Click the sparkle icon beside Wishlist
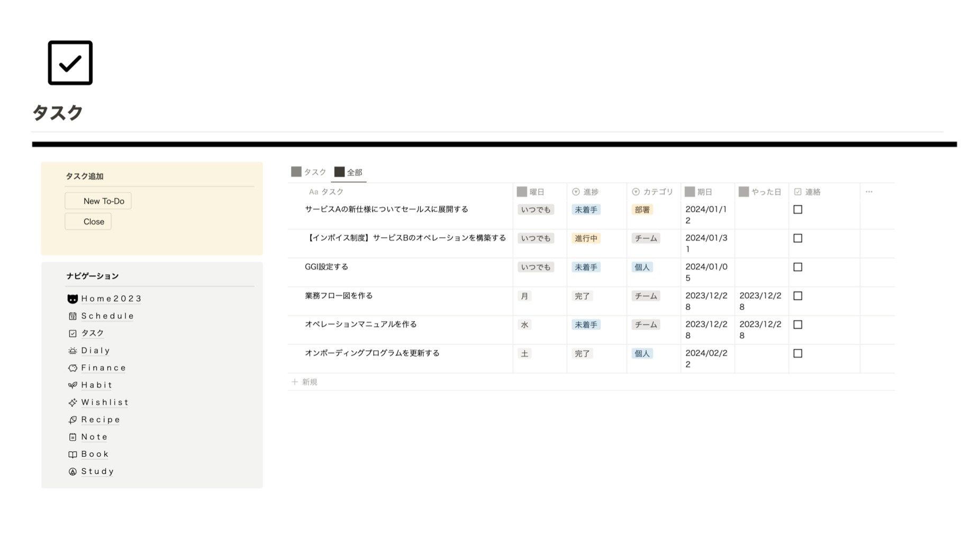This screenshot has height=543, width=980. 72,402
